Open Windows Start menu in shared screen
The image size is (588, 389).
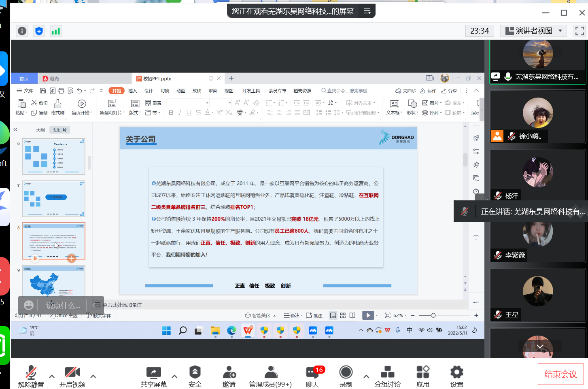click(166, 331)
